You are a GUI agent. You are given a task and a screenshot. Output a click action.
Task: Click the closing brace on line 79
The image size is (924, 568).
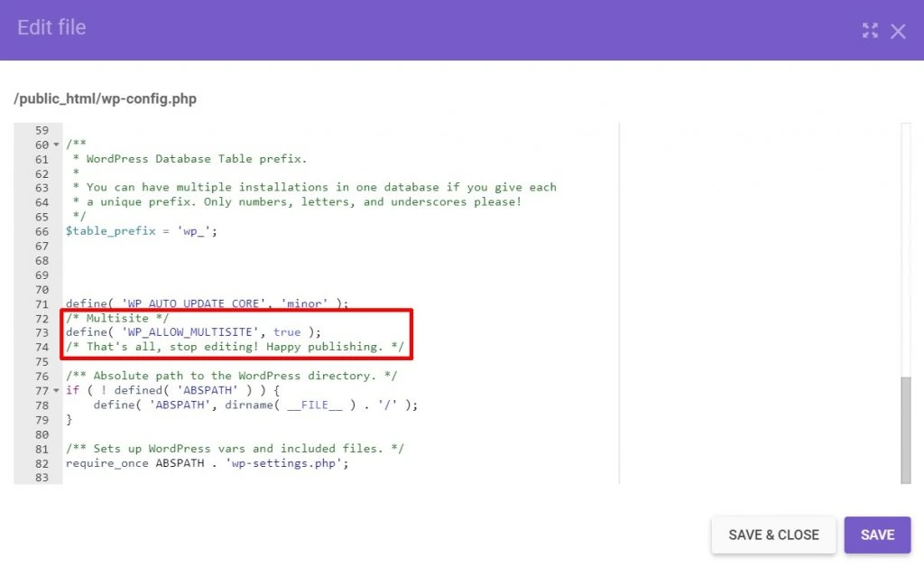click(x=69, y=419)
